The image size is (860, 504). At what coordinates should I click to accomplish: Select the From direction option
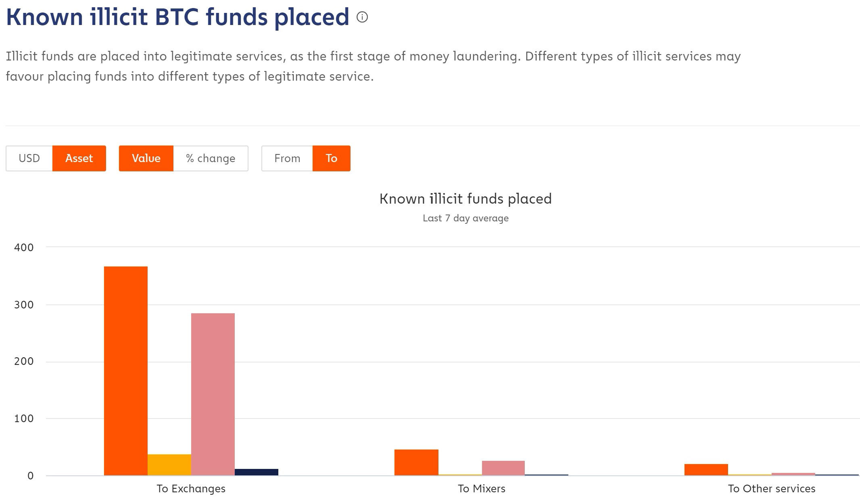click(x=287, y=158)
